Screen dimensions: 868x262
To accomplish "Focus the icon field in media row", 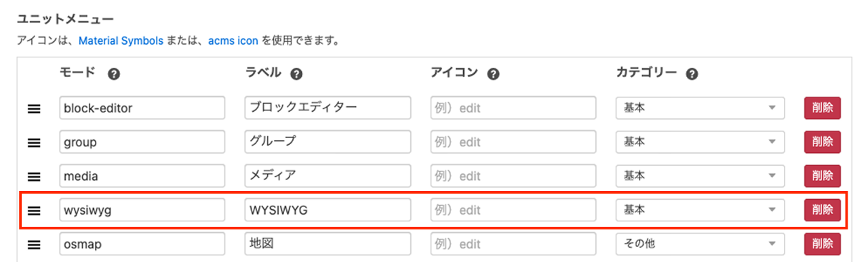I will 513,176.
